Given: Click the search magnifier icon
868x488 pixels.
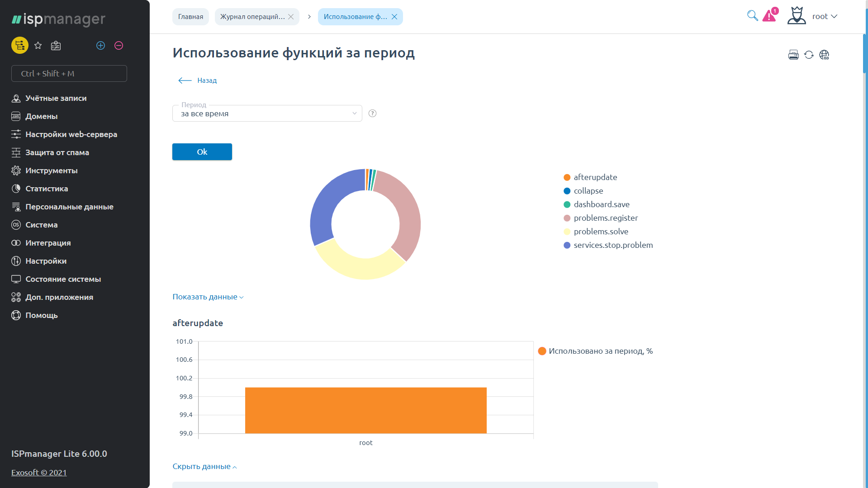Looking at the screenshot, I should 752,16.
